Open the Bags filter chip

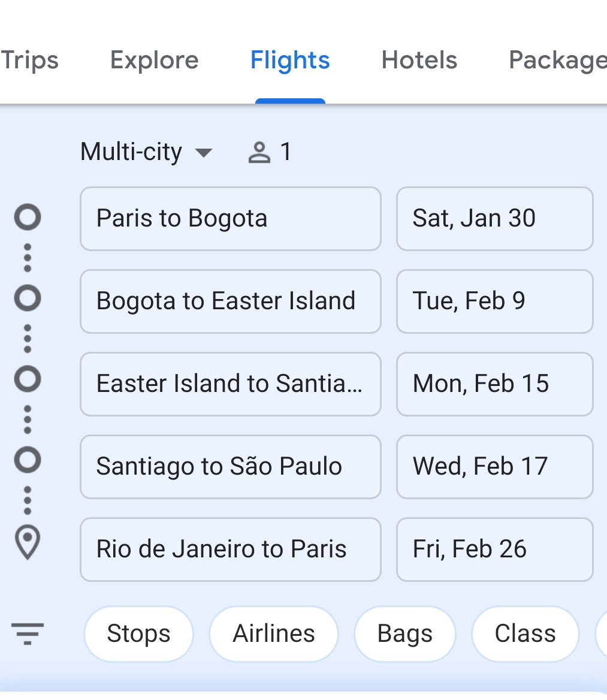coord(405,633)
